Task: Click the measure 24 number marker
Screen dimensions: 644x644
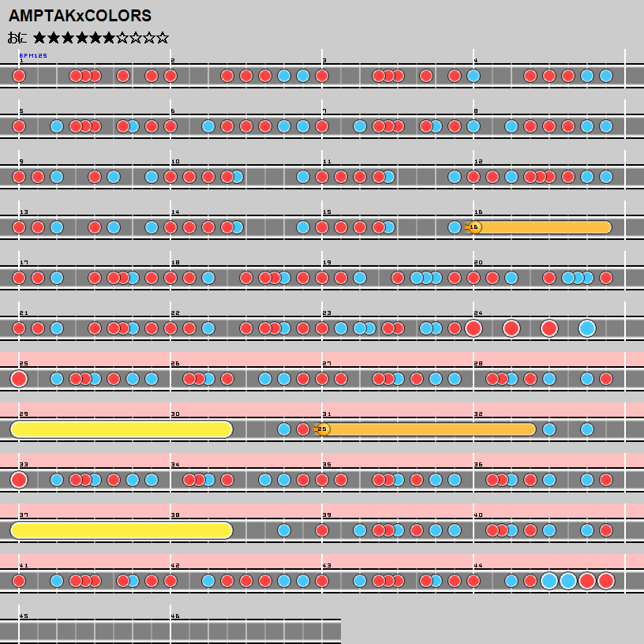Action: click(477, 313)
